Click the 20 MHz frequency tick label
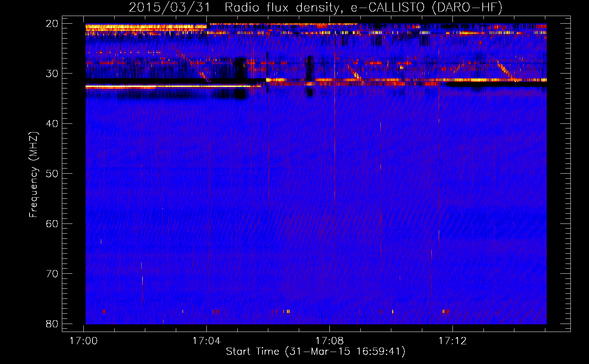 tap(52, 24)
